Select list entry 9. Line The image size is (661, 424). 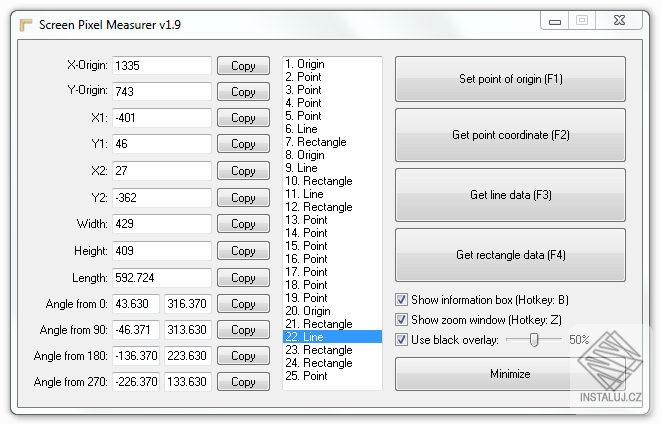pos(332,168)
